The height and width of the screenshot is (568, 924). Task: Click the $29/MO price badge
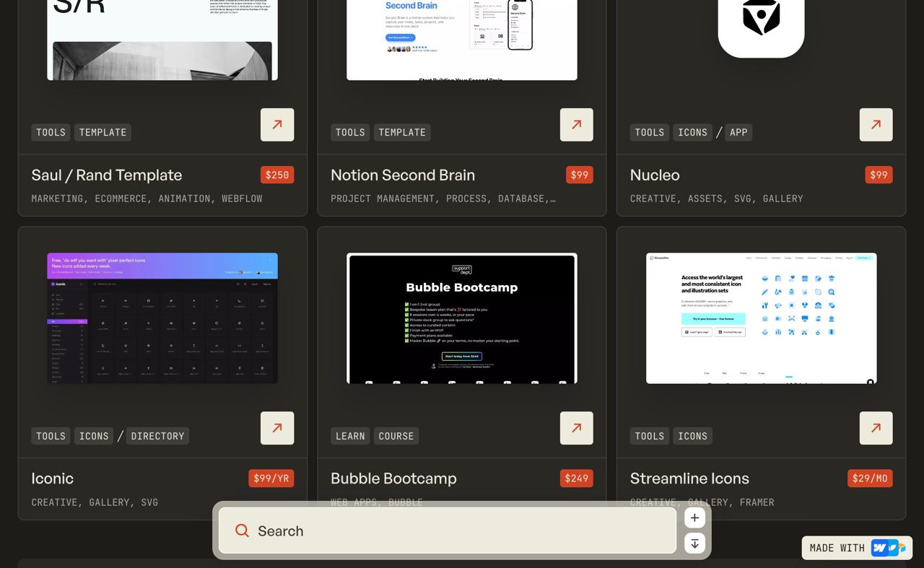click(x=871, y=479)
